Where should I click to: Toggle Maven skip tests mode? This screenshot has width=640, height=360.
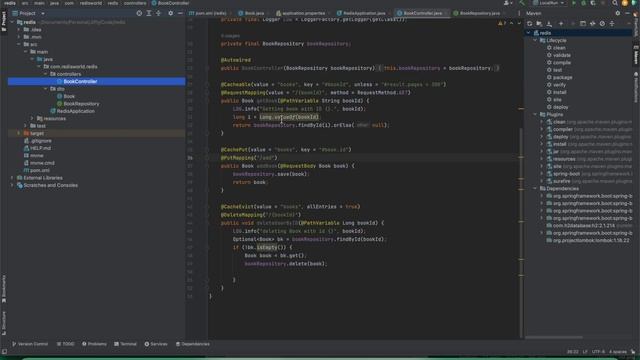click(x=602, y=24)
